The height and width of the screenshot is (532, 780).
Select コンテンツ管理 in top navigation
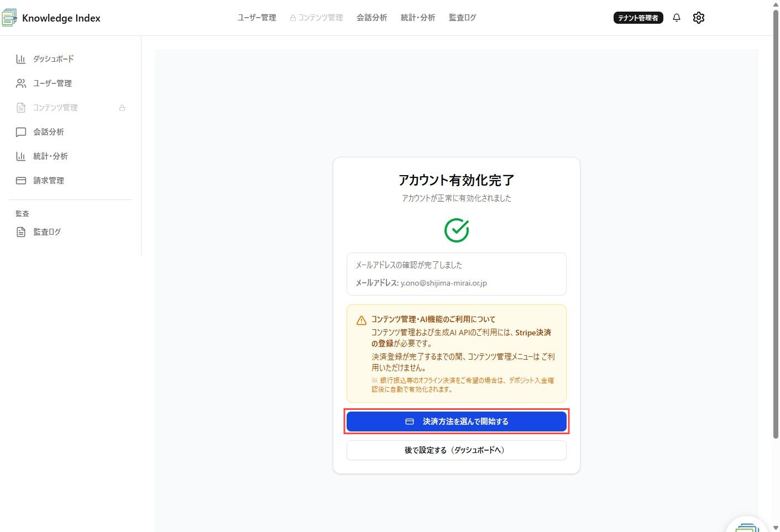click(x=317, y=18)
